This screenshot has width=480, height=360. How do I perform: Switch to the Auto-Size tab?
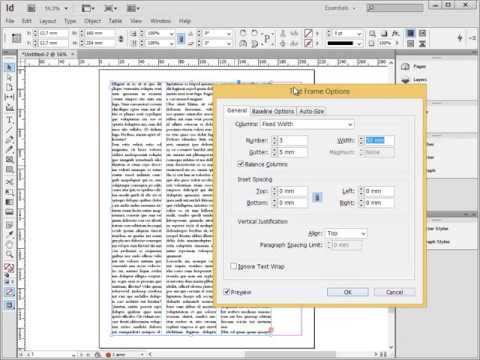coord(312,111)
